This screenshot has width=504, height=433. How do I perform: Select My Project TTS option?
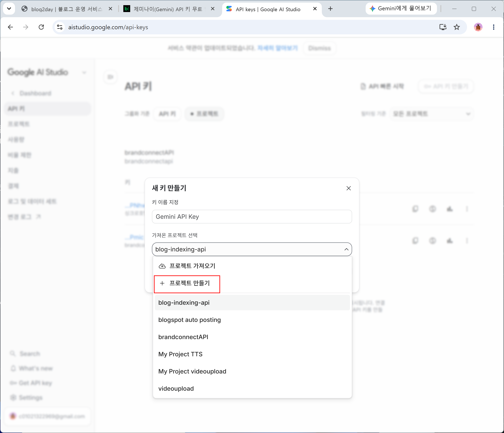[252, 354]
